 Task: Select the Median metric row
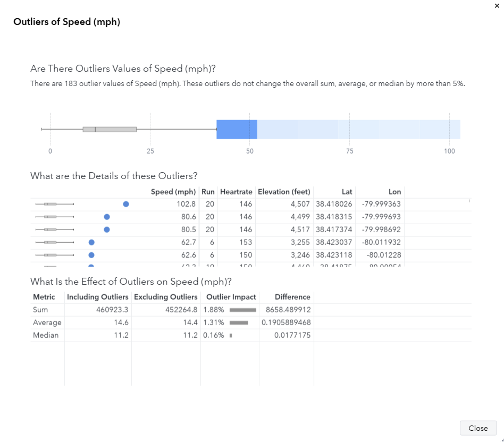46,335
